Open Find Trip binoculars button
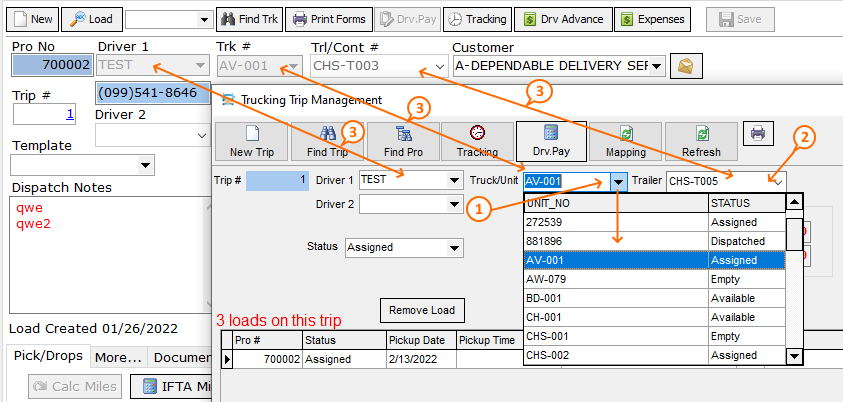The width and height of the screenshot is (843, 402). (x=327, y=141)
